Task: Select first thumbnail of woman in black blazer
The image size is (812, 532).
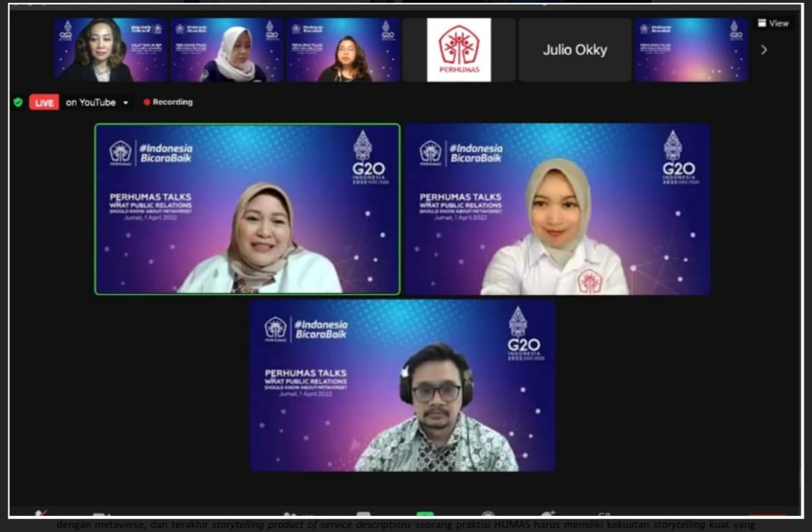Action: pos(110,50)
